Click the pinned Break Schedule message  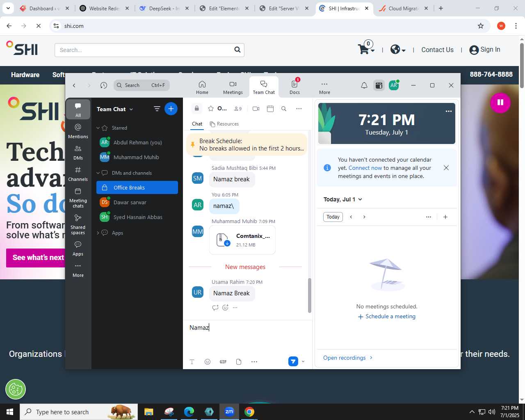tap(247, 145)
